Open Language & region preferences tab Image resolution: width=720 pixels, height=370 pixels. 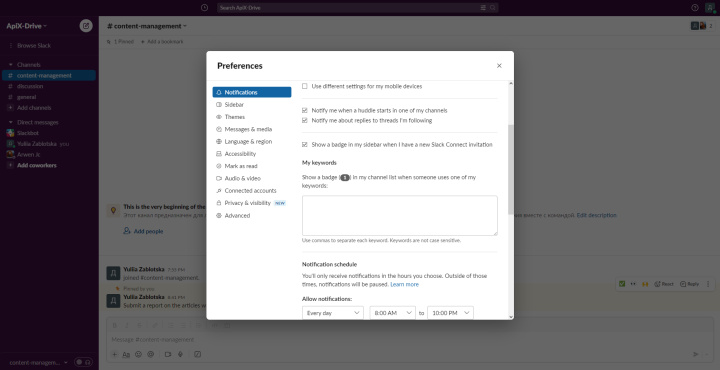[252, 141]
